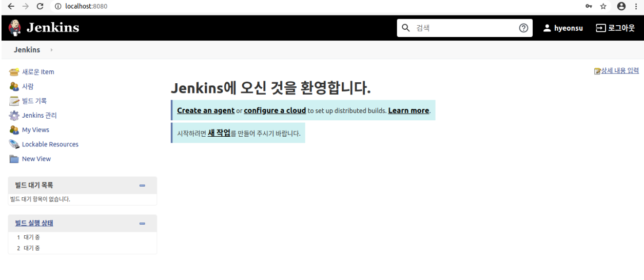Go back with browser back arrow
Viewport: 644px width, 280px height.
[11, 6]
